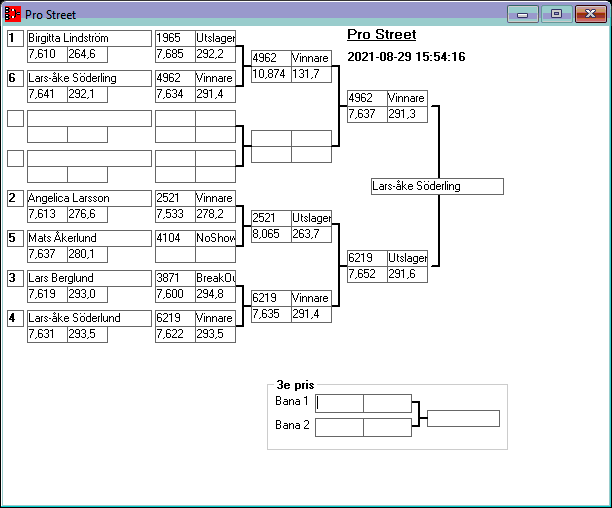
Task: Click the time value 7,622
Action: click(x=175, y=334)
